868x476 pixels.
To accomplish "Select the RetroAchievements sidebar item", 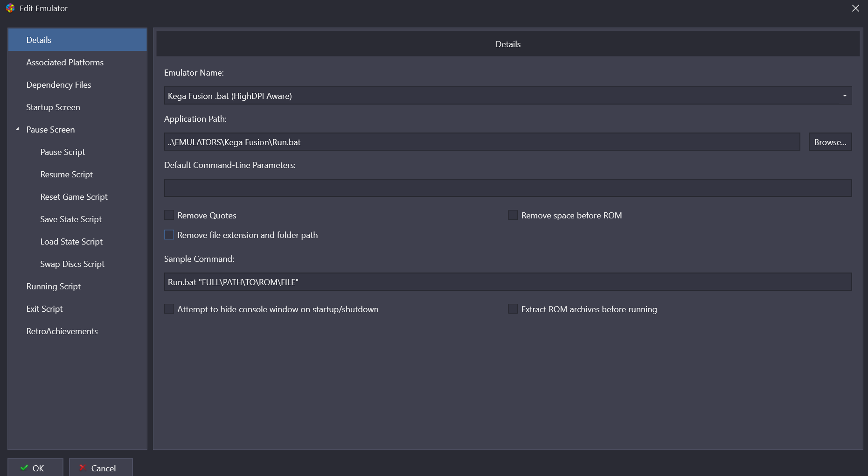I will tap(62, 331).
